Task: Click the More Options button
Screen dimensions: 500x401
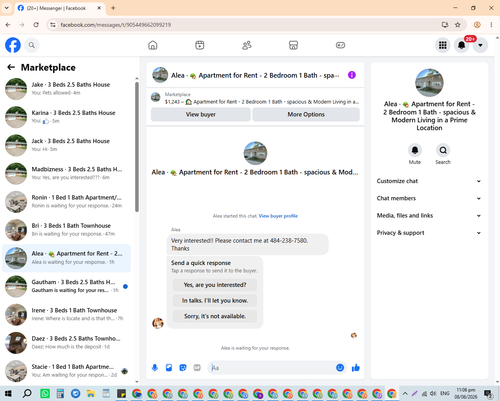Action: pyautogui.click(x=306, y=114)
